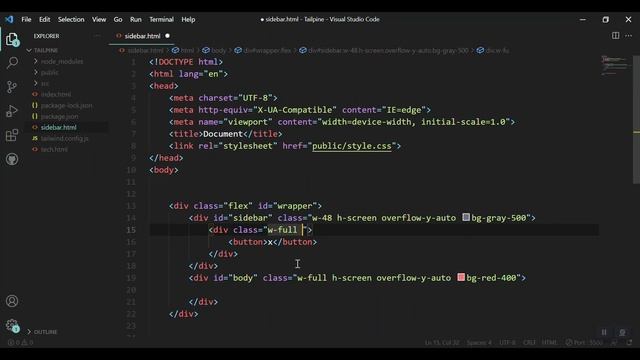The height and width of the screenshot is (360, 640).
Task: Open package-lock.json in the explorer
Action: click(x=66, y=105)
